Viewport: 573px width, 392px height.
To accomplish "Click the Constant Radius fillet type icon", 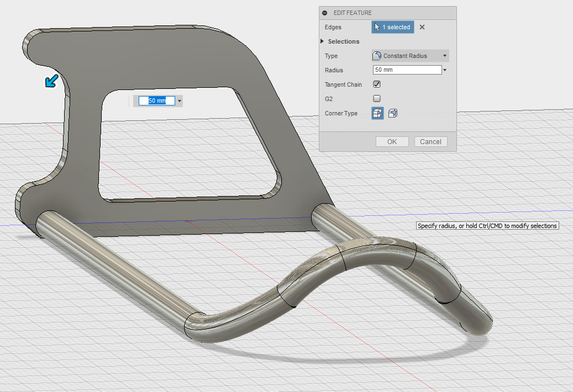I will (x=377, y=56).
